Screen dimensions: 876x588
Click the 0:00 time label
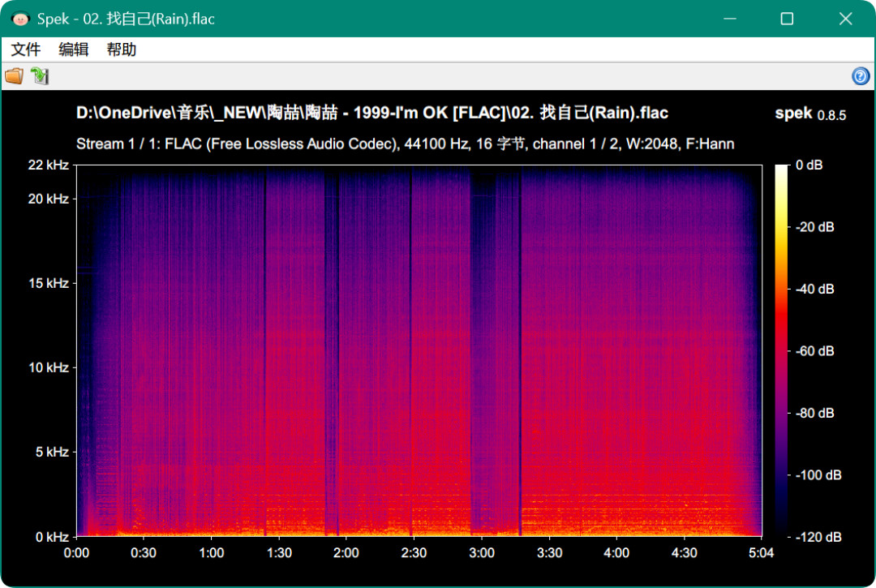point(76,553)
